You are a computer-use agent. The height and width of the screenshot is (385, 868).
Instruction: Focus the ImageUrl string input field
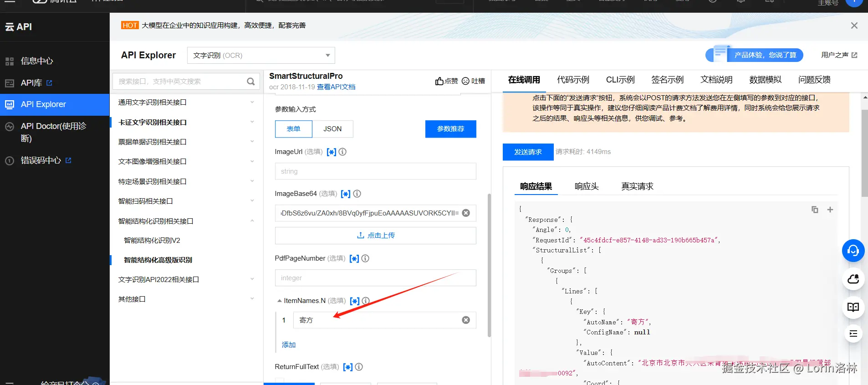coord(375,171)
